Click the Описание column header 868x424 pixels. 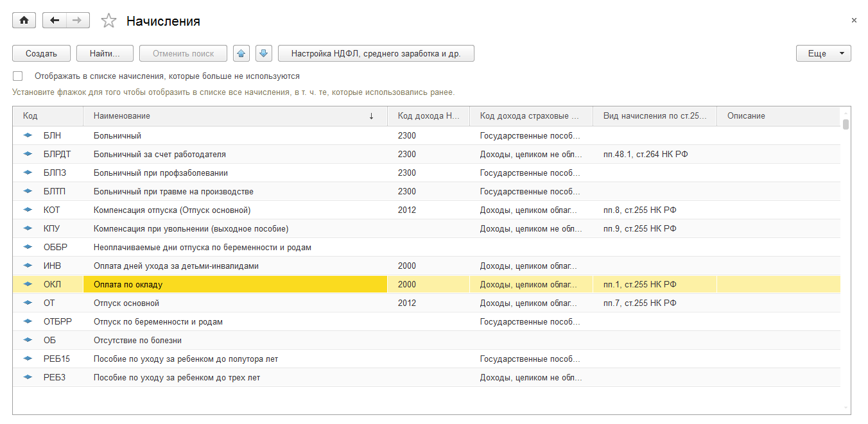[777, 116]
